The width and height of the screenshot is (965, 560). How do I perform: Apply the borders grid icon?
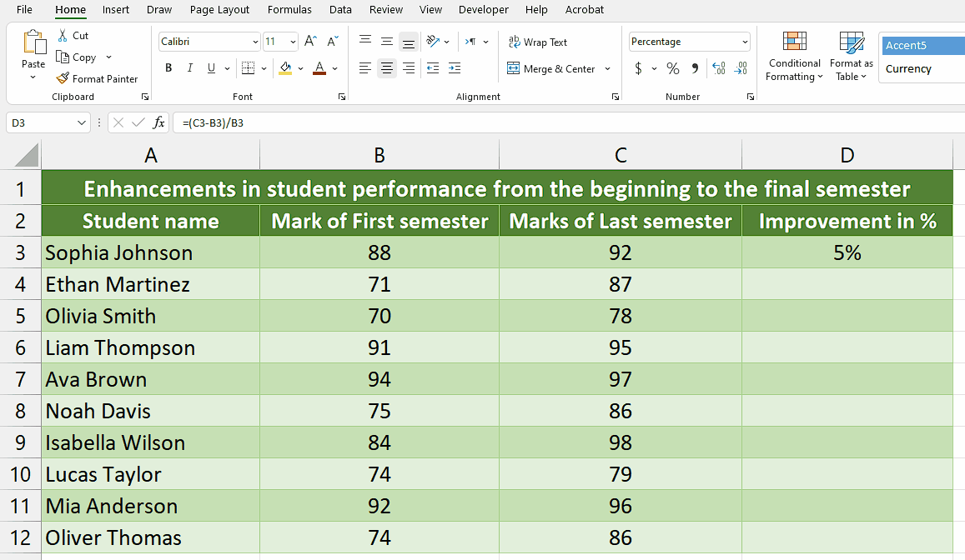pyautogui.click(x=248, y=68)
